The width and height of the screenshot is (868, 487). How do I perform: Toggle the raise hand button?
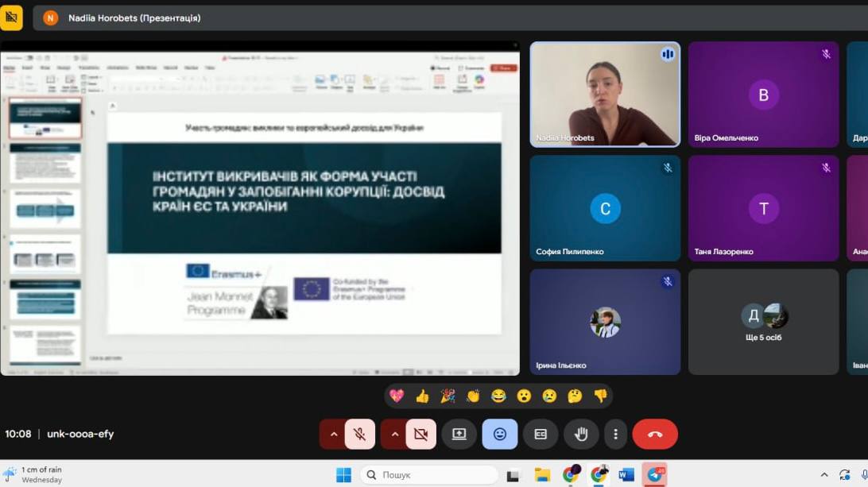(x=581, y=434)
